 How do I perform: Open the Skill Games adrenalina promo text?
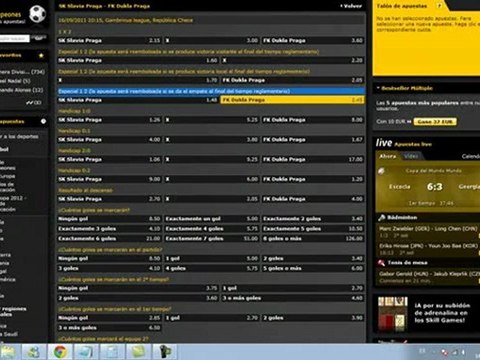click(442, 313)
